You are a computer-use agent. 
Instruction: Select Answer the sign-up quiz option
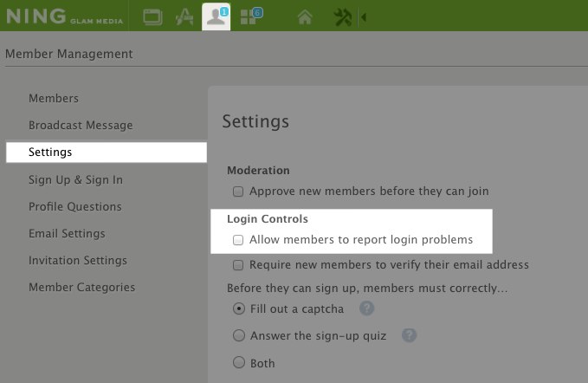(239, 335)
